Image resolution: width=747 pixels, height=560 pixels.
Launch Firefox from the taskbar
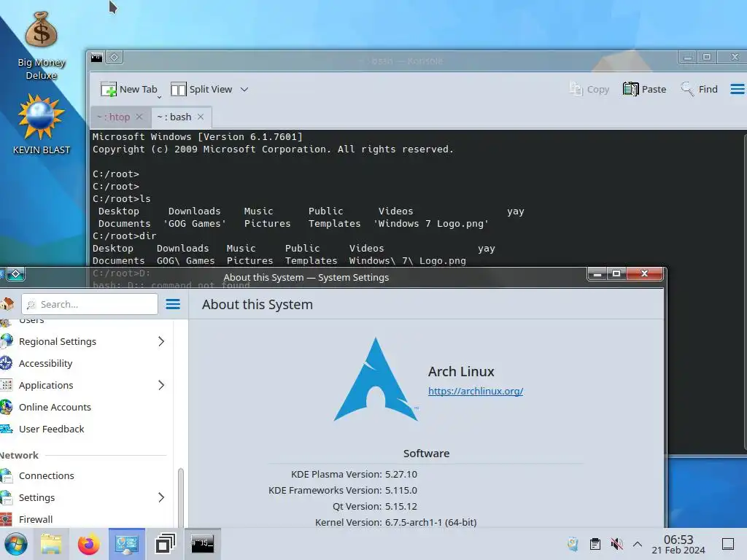point(88,544)
